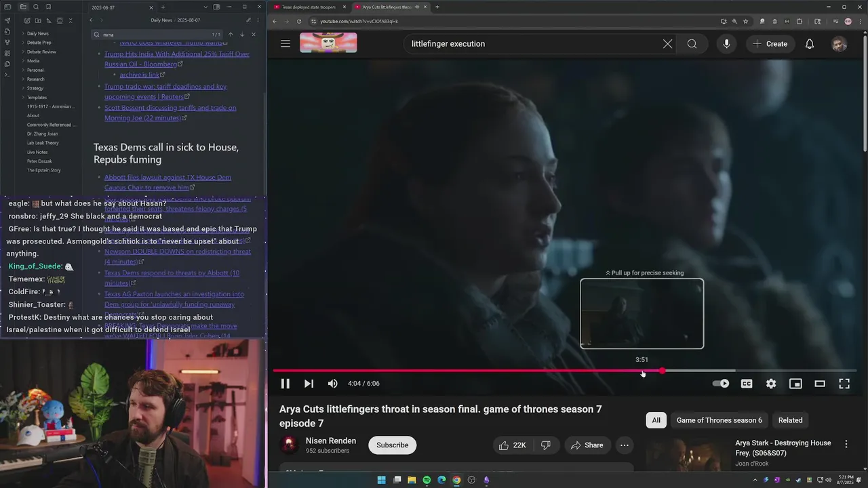Click the video progress bar scrubber
868x488 pixels.
click(x=662, y=371)
